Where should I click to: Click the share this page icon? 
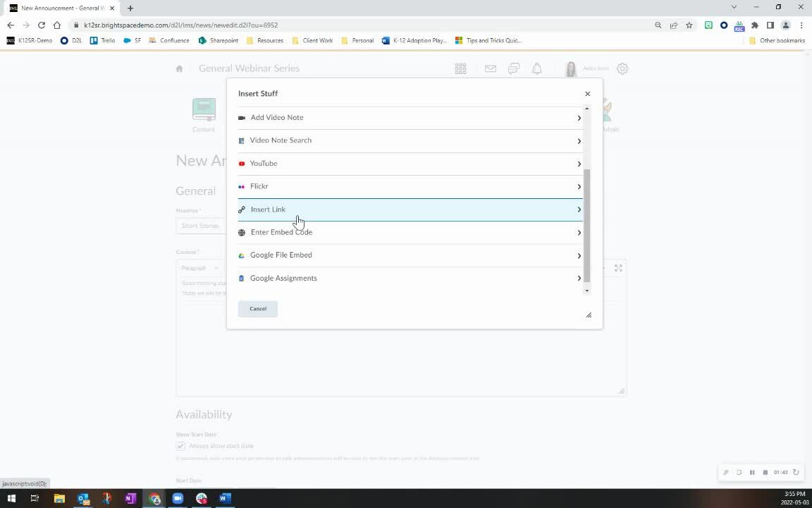[674, 25]
